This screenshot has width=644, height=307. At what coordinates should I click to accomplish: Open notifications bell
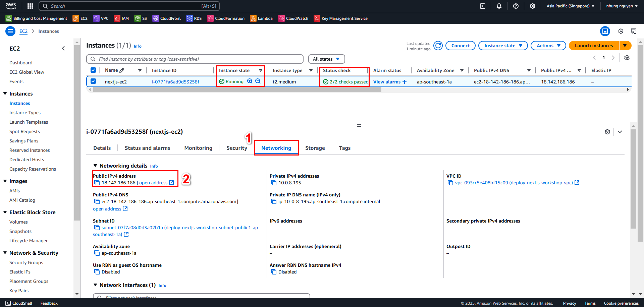[x=499, y=6]
